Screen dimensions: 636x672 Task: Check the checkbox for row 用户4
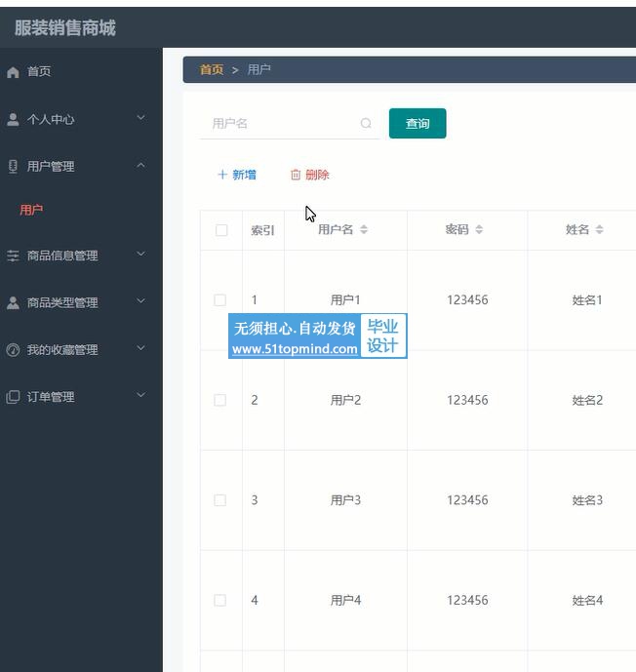(x=219, y=600)
